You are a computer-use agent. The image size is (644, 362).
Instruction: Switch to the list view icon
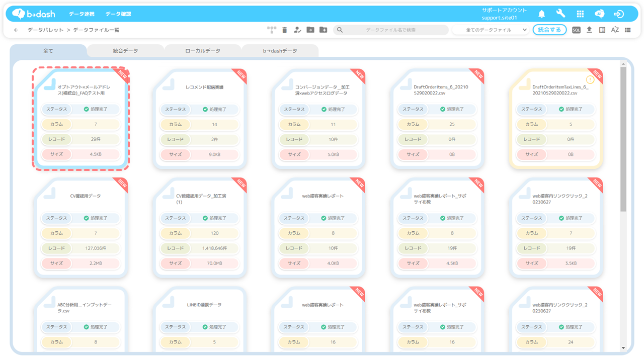(x=628, y=30)
